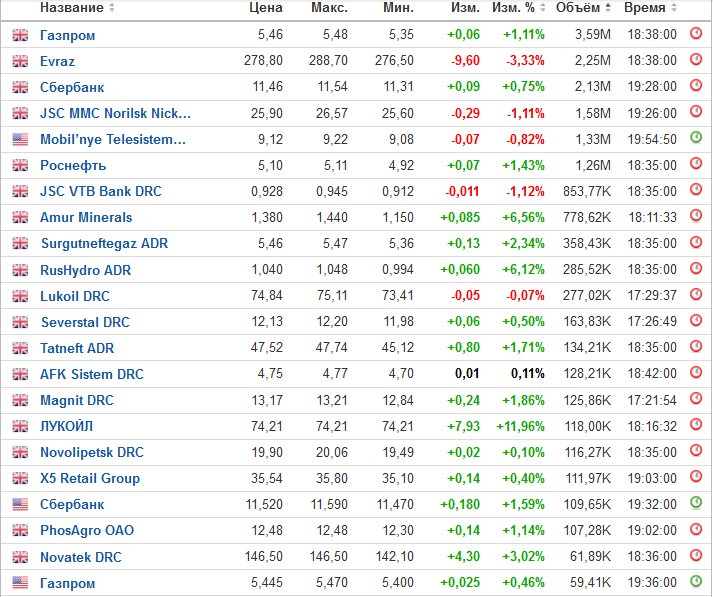Sort by Изм. % column arrows
Screen dimensions: 713x597
[x=542, y=8]
